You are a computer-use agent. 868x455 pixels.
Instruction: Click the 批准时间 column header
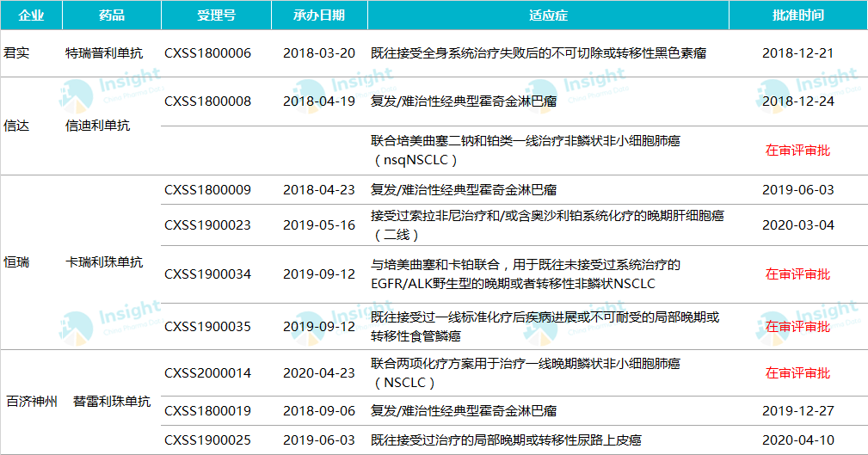[x=798, y=15]
